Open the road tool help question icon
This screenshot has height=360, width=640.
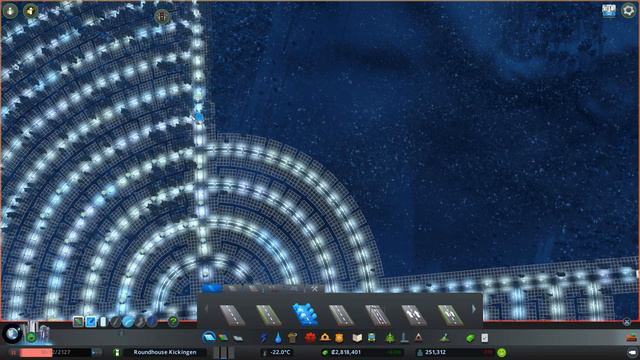coord(173,322)
